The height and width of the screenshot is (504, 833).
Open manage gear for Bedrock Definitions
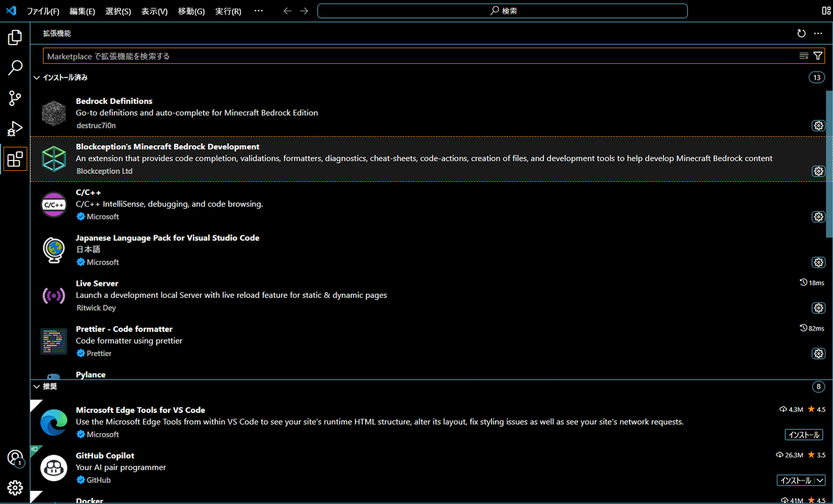pos(818,126)
